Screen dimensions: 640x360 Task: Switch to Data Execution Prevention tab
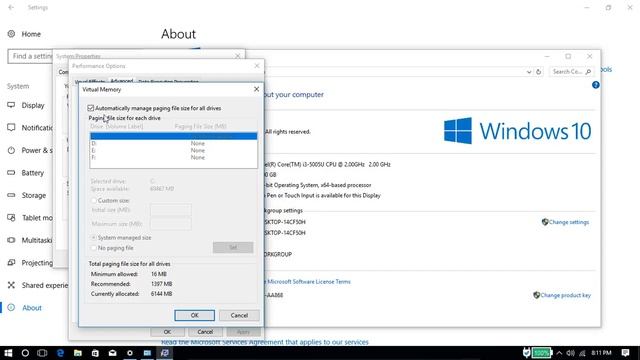pyautogui.click(x=168, y=82)
